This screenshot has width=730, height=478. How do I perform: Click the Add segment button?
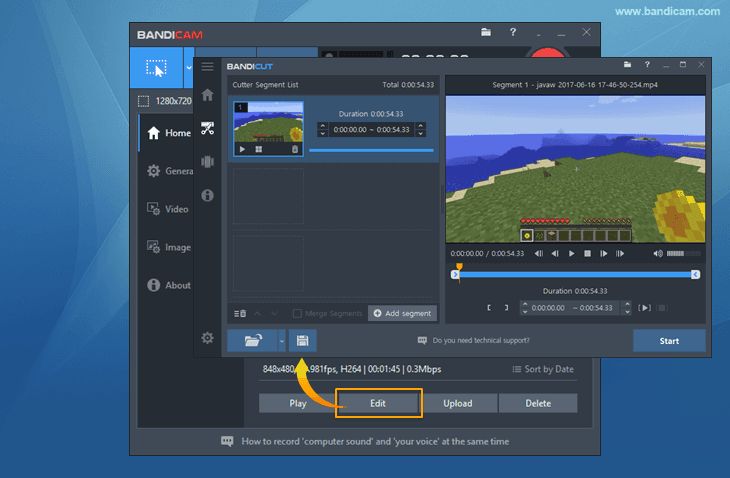402,313
